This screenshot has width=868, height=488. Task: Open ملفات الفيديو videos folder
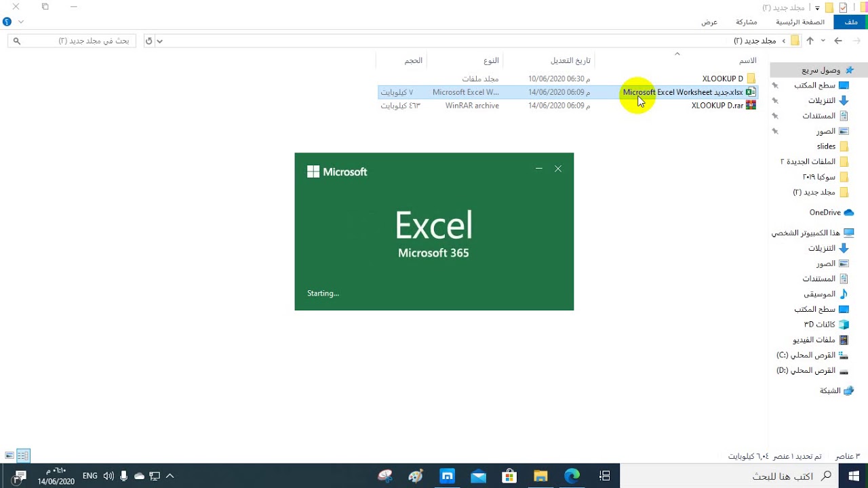pyautogui.click(x=821, y=340)
